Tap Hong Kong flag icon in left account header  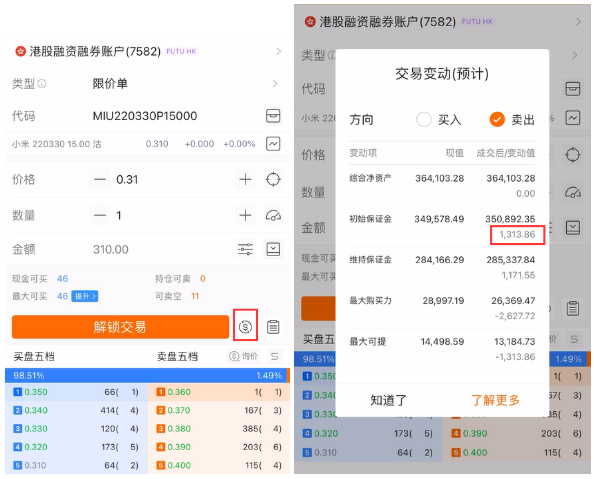(20, 51)
